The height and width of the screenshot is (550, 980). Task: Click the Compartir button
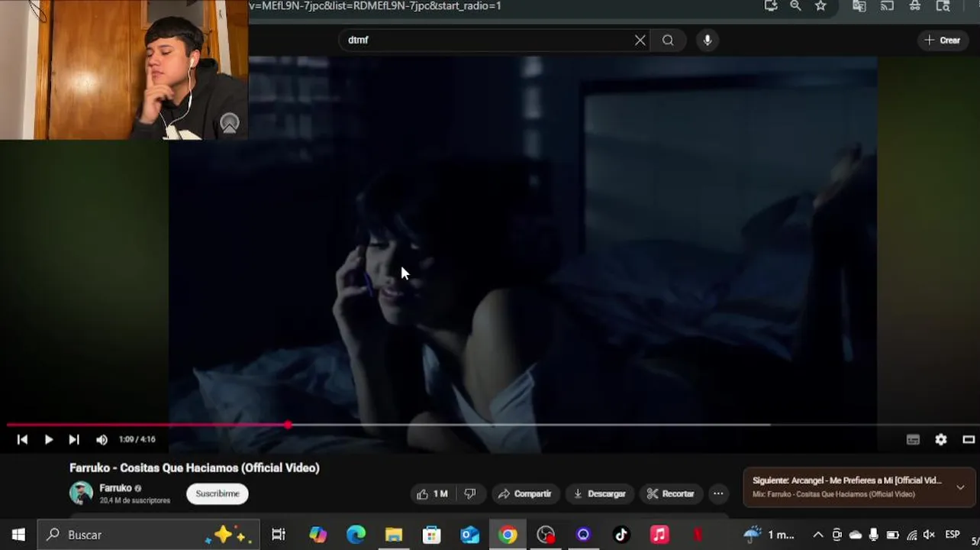click(525, 494)
